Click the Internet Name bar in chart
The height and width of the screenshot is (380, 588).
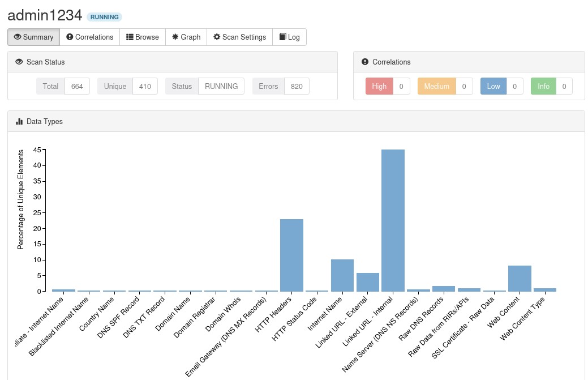[342, 275]
